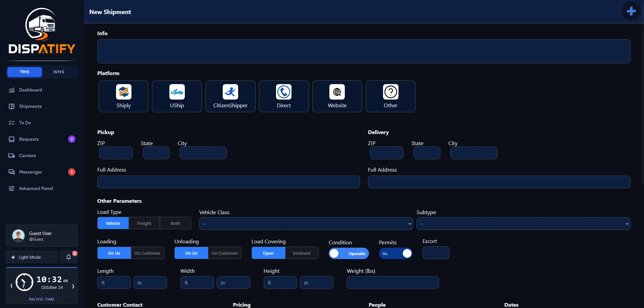Toggle the Permits No switch

pos(396,253)
